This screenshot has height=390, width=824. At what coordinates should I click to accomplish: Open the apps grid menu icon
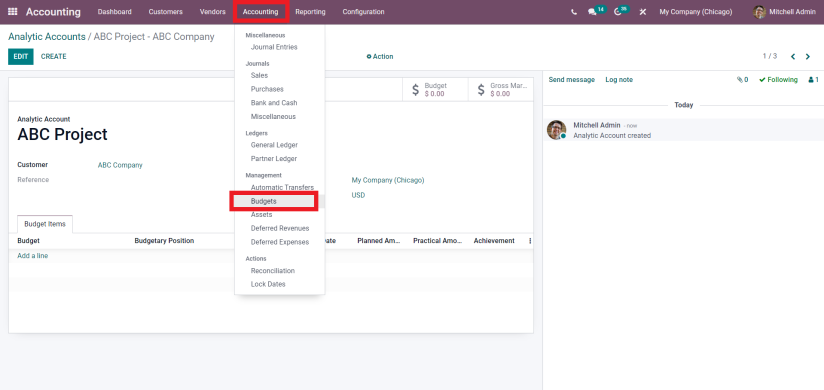13,12
